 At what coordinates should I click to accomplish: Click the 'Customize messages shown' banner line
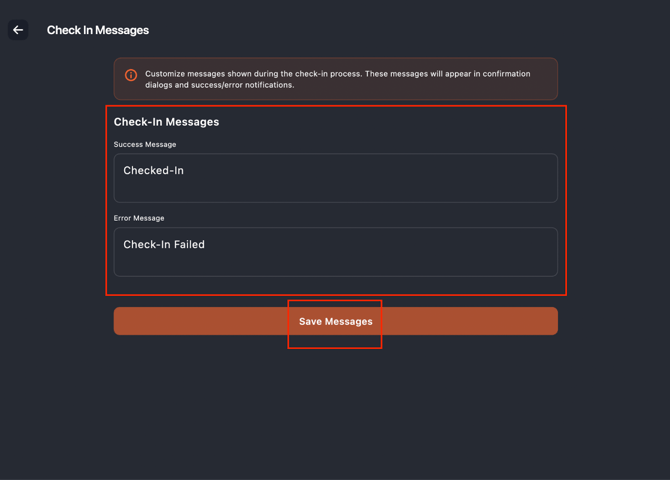(337, 74)
